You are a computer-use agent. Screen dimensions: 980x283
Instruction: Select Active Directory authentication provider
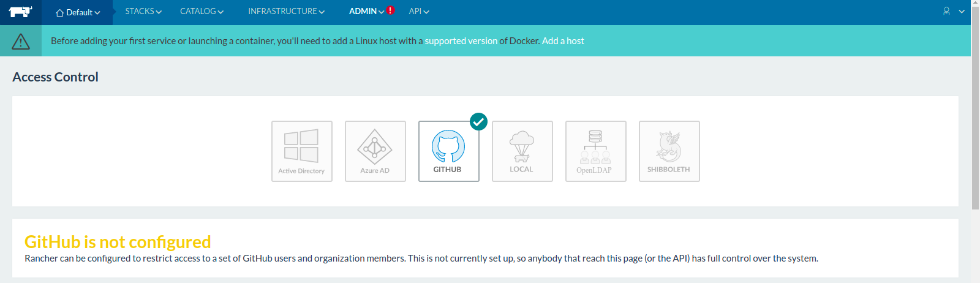302,151
